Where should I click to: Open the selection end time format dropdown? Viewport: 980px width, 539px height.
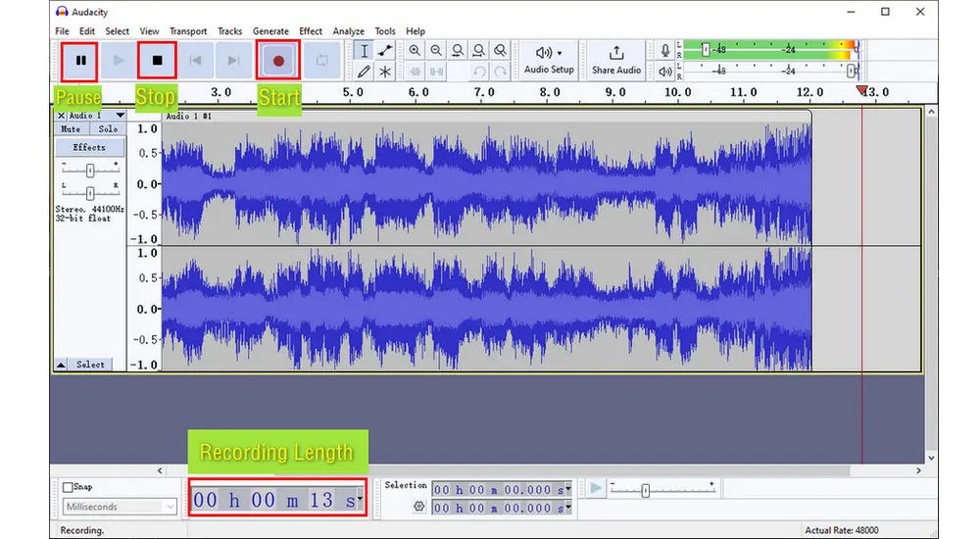(x=568, y=508)
